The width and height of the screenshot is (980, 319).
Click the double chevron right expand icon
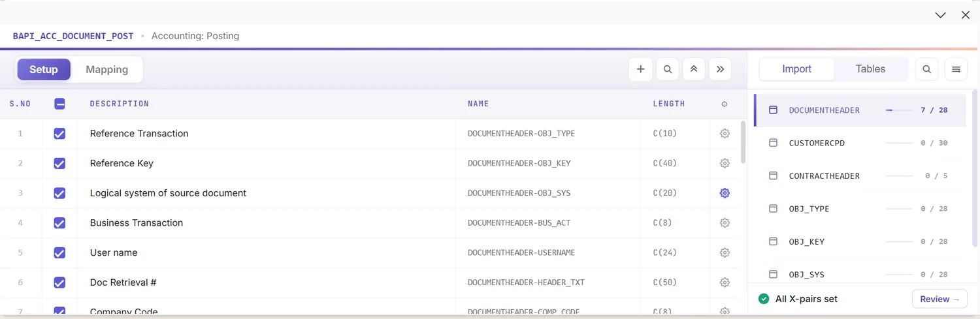pyautogui.click(x=720, y=69)
